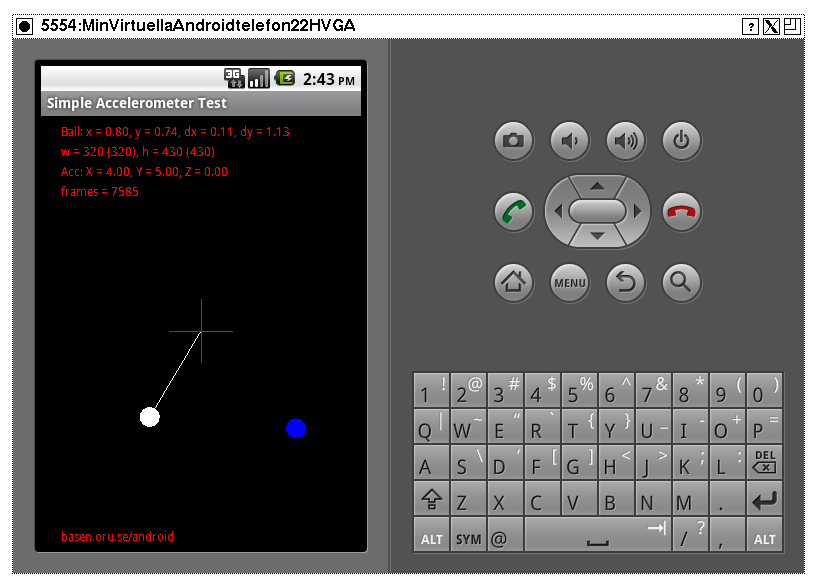The image size is (816, 587).
Task: Click the 5 % number key
Action: coord(579,390)
